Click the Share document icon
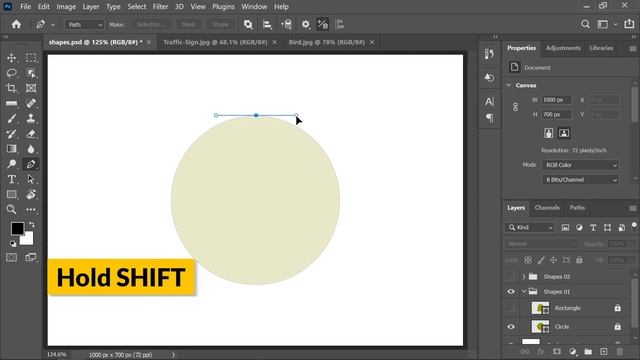 [x=629, y=24]
